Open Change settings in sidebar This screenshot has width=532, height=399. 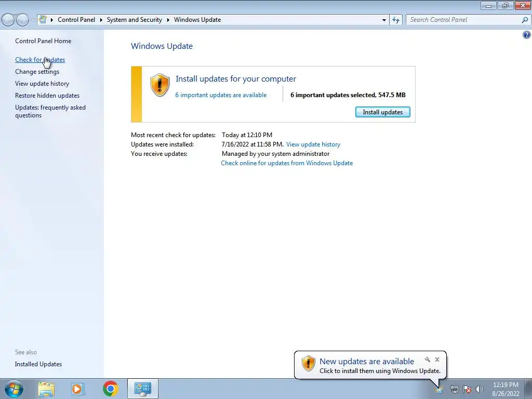37,72
